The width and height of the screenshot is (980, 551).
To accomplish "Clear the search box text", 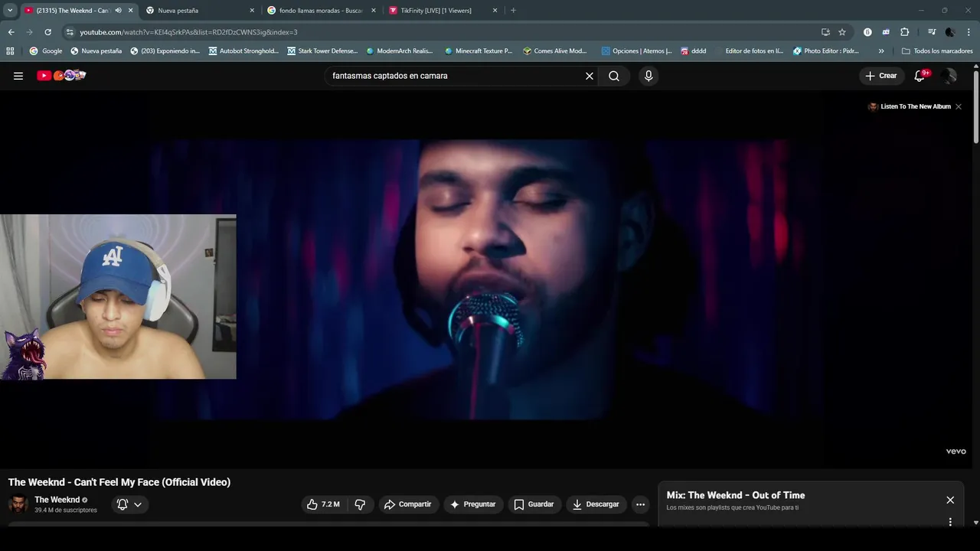I will pos(590,76).
